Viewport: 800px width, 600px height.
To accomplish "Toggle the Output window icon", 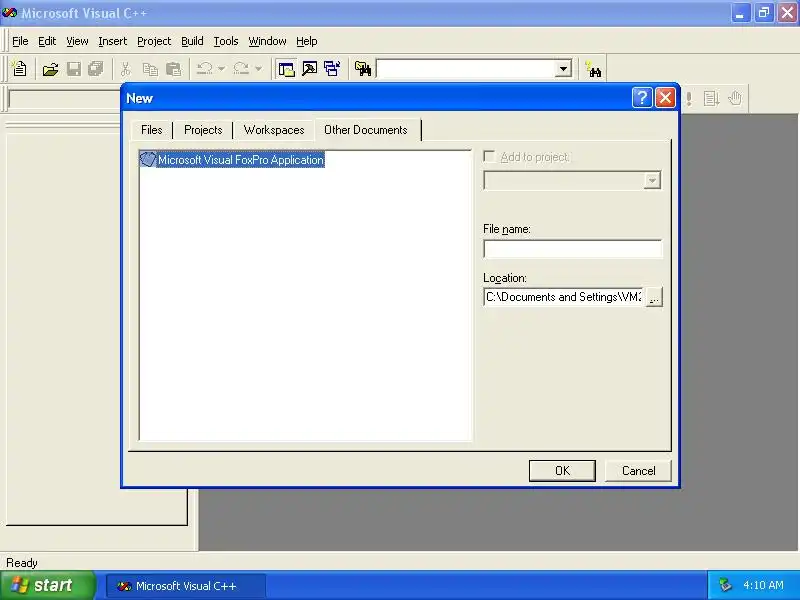I will 309,68.
